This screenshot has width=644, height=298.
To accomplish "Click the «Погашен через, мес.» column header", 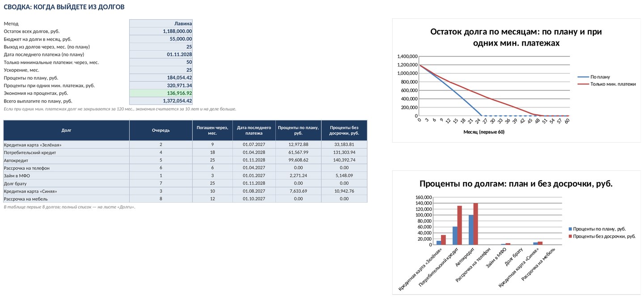I will coord(212,130).
